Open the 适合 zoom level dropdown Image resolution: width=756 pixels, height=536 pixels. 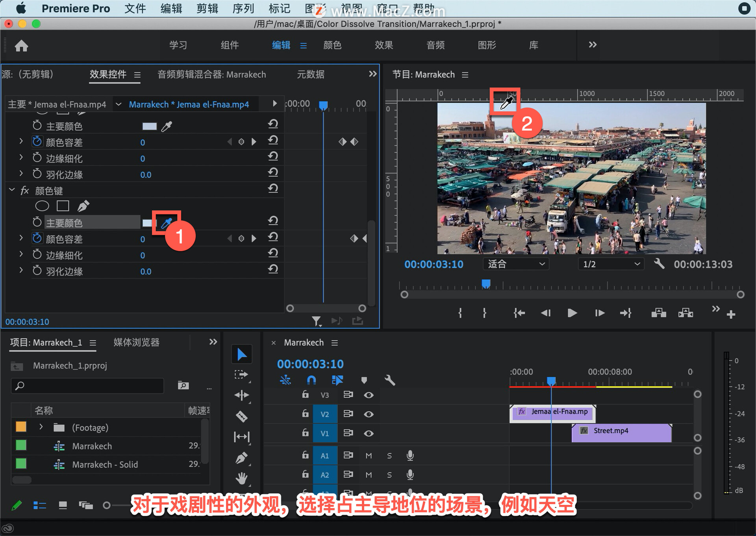(x=516, y=264)
